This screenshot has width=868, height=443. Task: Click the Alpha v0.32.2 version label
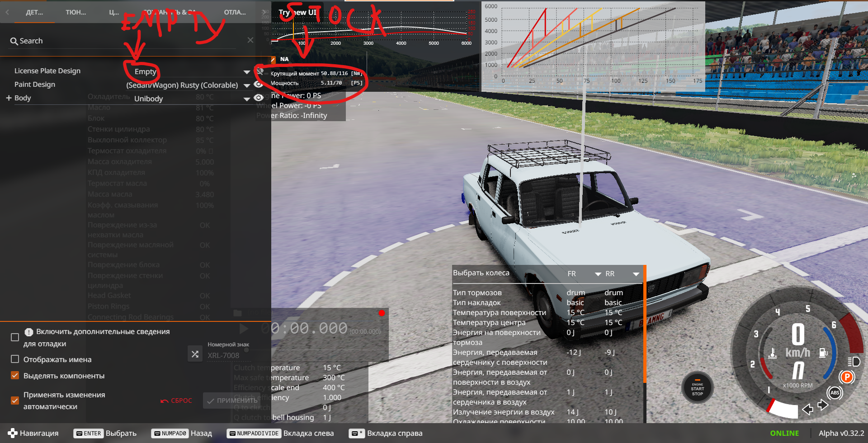841,433
